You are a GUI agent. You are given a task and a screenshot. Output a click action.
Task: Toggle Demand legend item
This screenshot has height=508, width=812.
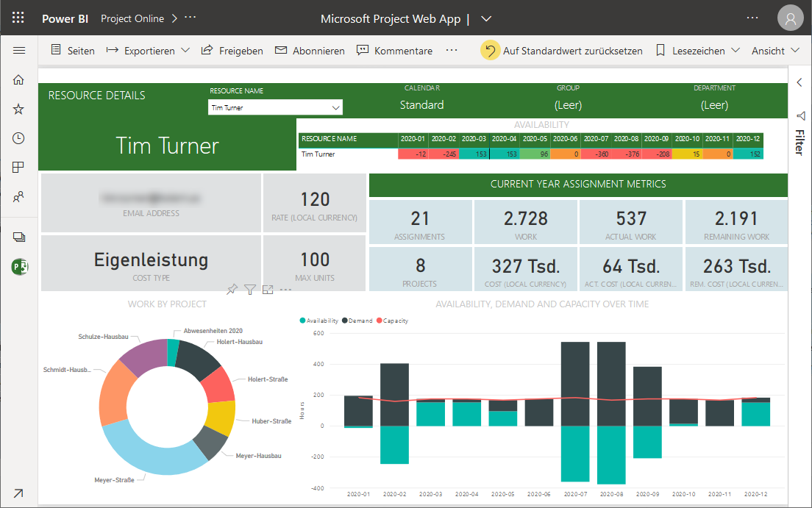(x=357, y=321)
